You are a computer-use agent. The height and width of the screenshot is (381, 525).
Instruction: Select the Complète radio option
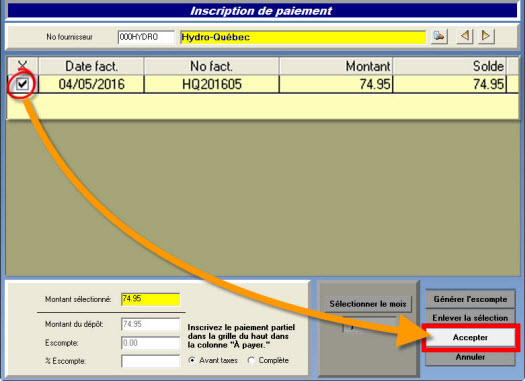click(x=251, y=361)
